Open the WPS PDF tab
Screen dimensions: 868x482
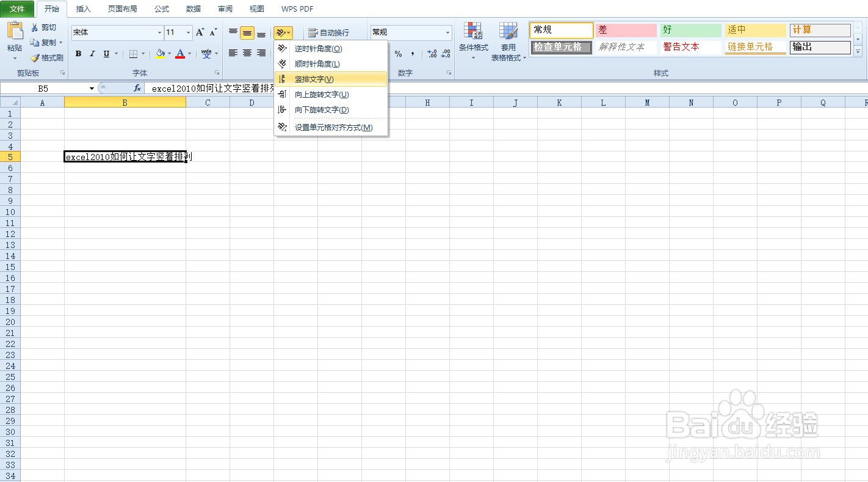click(x=297, y=9)
